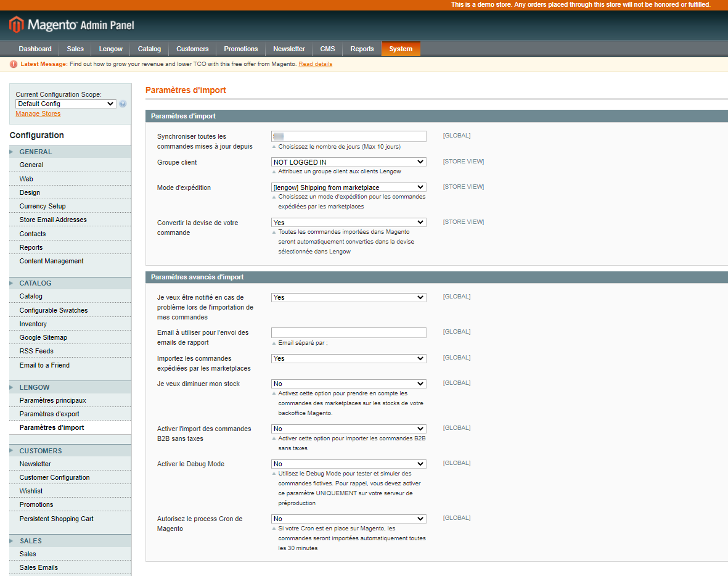The image size is (728, 576).
Task: Open the Mode d'expédition dropdown
Action: point(349,187)
